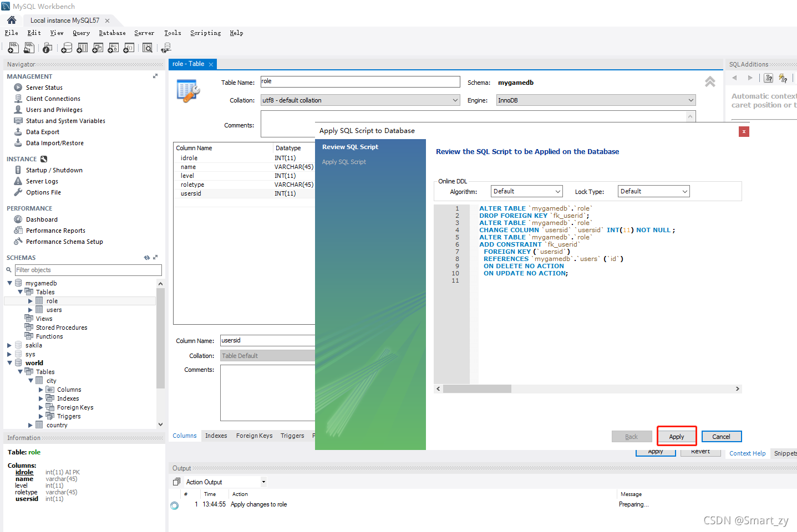Expand the role table node
This screenshot has height=532, width=797.
(31, 301)
